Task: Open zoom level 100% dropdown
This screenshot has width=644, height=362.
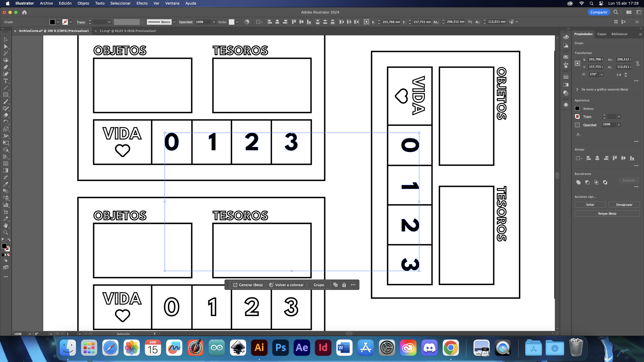Action: 30,334
